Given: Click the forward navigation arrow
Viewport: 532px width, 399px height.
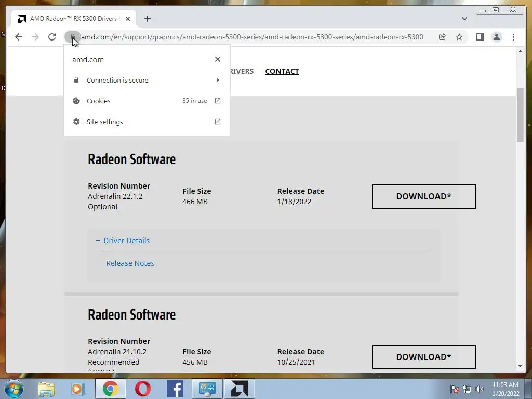Looking at the screenshot, I should pos(35,37).
